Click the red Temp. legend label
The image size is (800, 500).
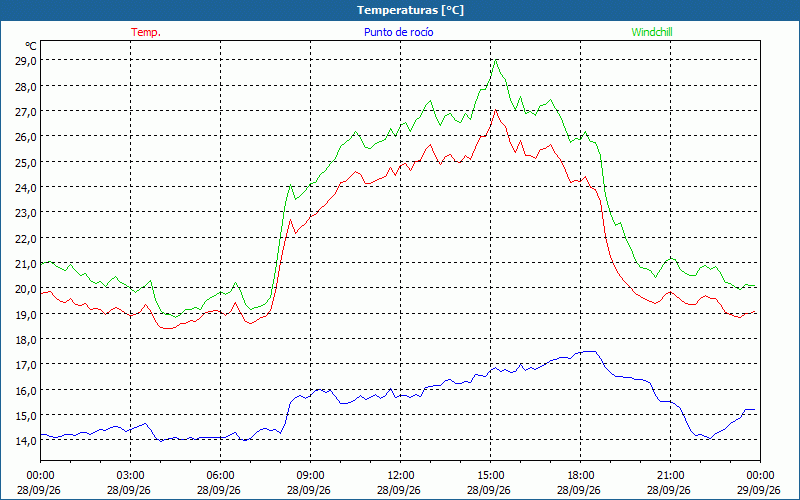click(x=146, y=32)
